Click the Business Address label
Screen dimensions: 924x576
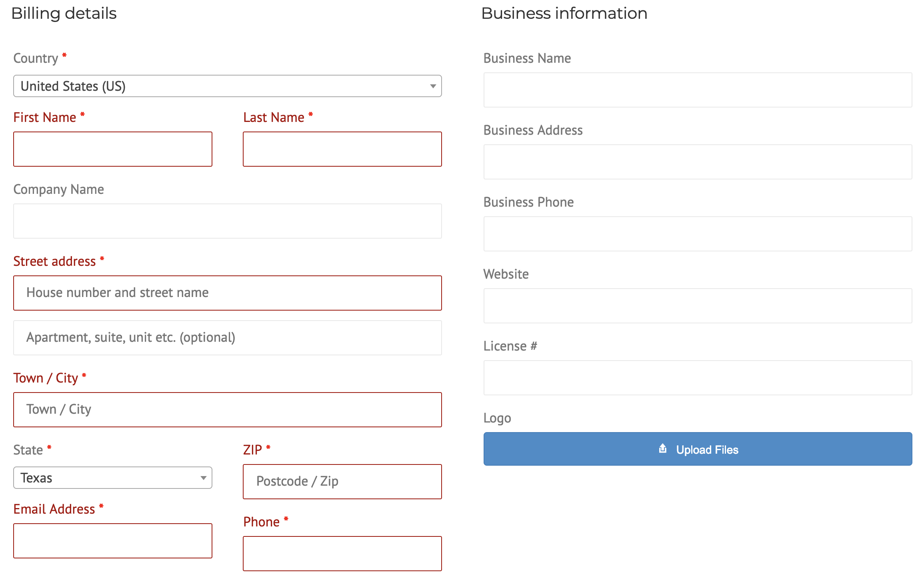(533, 130)
